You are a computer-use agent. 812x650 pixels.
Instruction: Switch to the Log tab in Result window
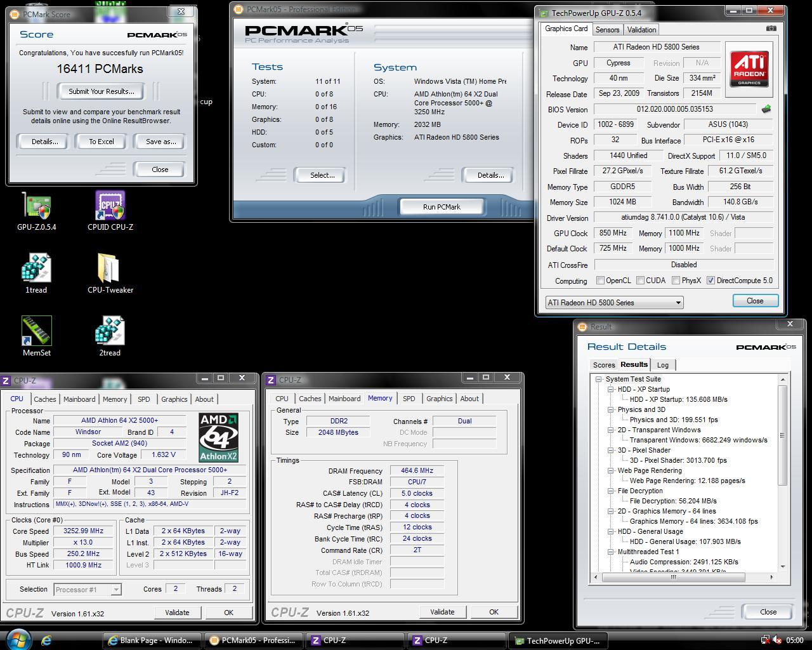tap(663, 365)
